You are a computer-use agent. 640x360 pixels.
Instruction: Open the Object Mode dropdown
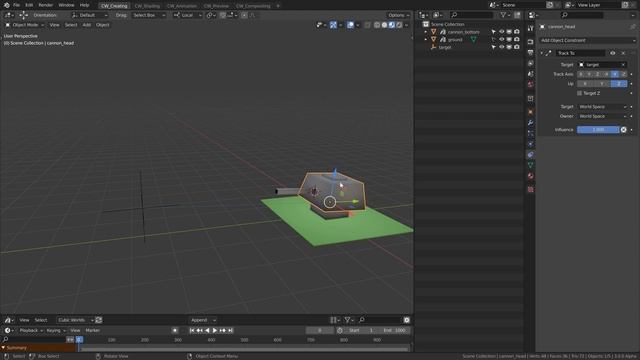point(24,25)
